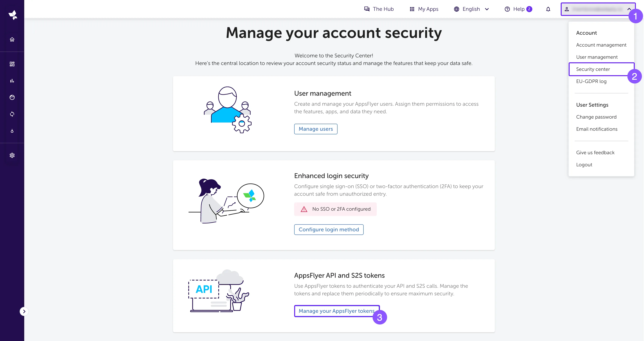This screenshot has width=644, height=341.
Task: Select Account management from menu
Action: pos(601,45)
